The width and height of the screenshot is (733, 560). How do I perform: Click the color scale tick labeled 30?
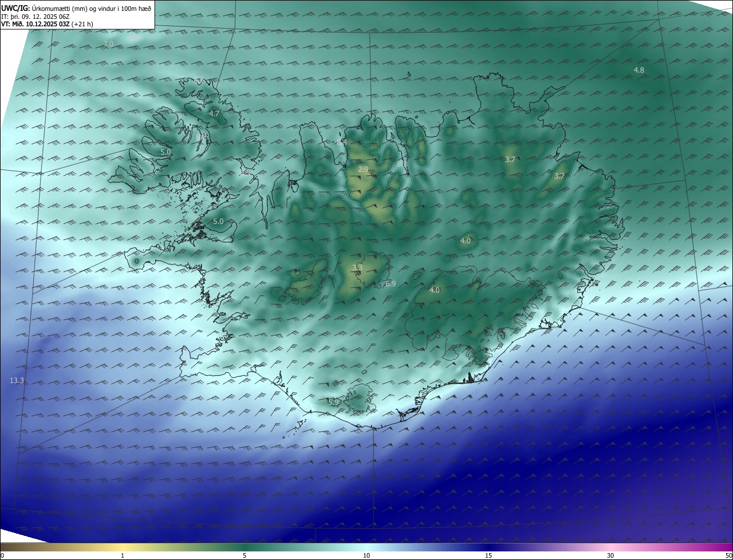tap(610, 555)
